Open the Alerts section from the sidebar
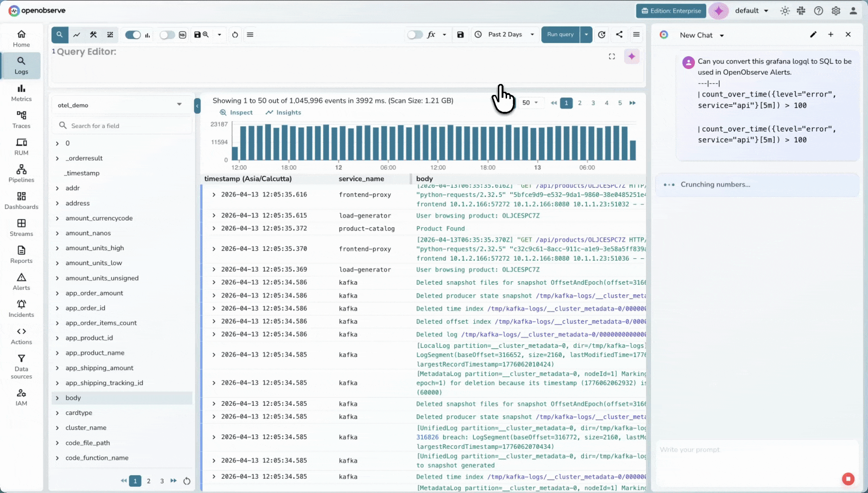 coord(21,281)
